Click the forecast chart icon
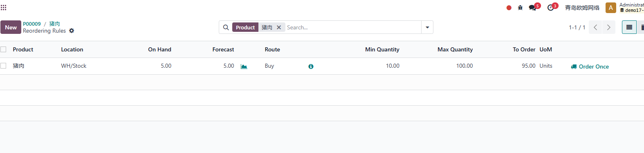 [x=244, y=67]
